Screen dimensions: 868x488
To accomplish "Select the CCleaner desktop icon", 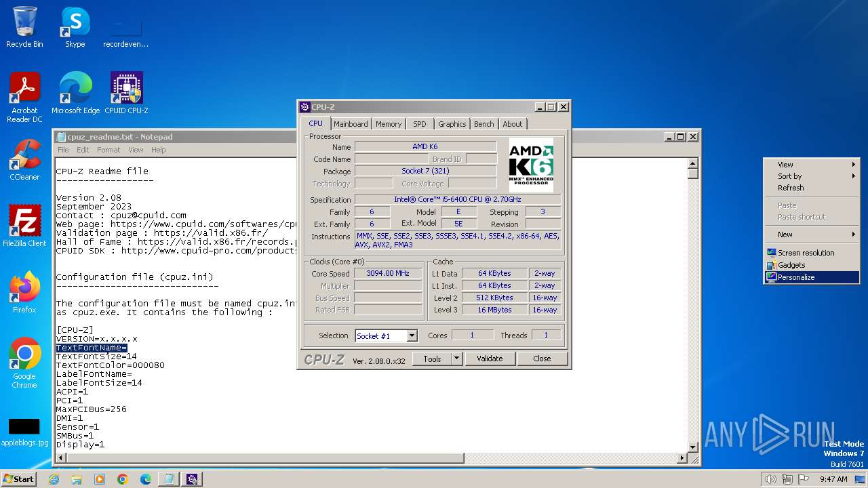I will (24, 159).
